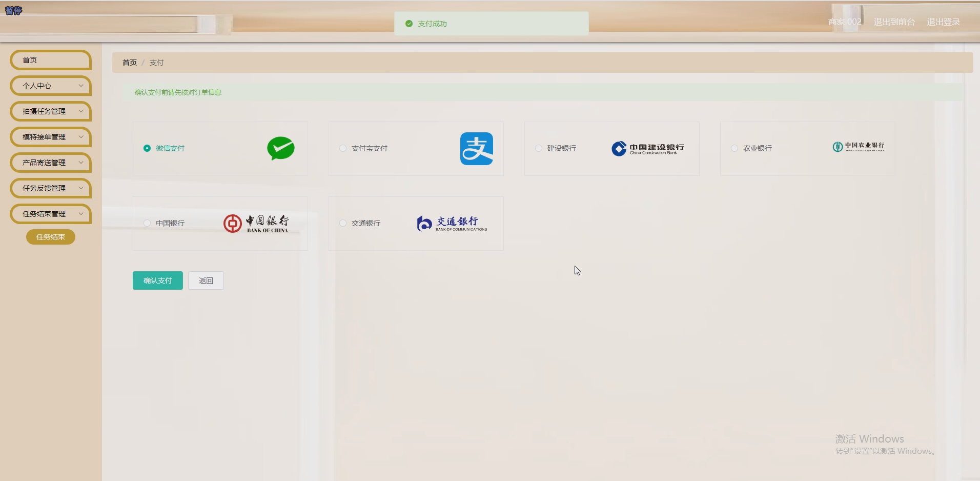
Task: Click the 交通银行 label text
Action: coord(366,223)
